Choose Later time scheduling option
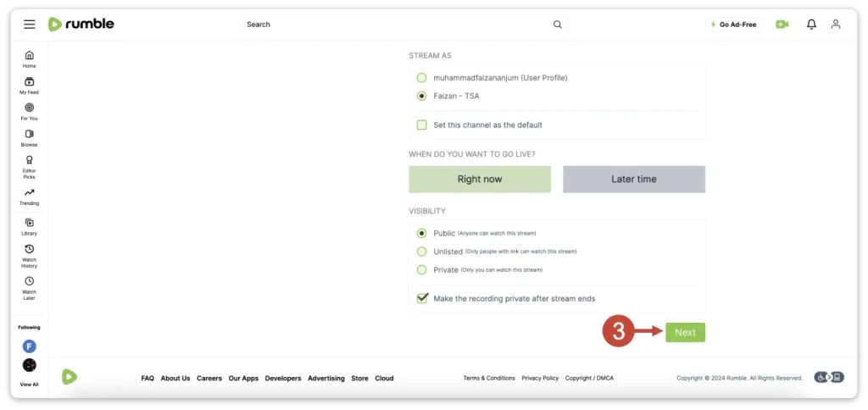Image resolution: width=868 pixels, height=410 pixels. click(x=633, y=180)
